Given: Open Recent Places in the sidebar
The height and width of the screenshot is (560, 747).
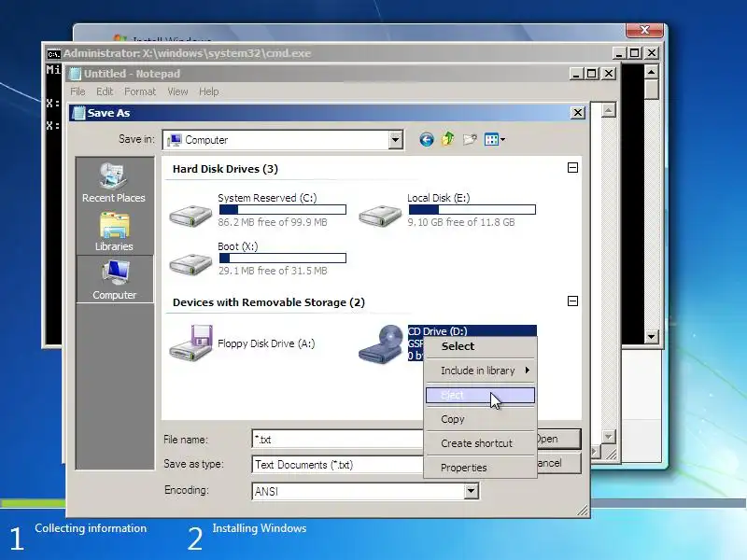Looking at the screenshot, I should [113, 183].
